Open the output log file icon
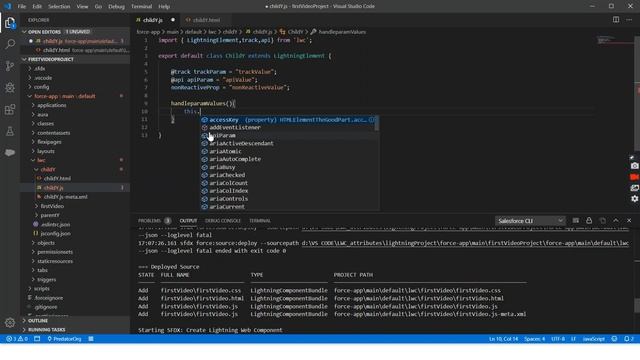640x360 pixels. point(602,220)
